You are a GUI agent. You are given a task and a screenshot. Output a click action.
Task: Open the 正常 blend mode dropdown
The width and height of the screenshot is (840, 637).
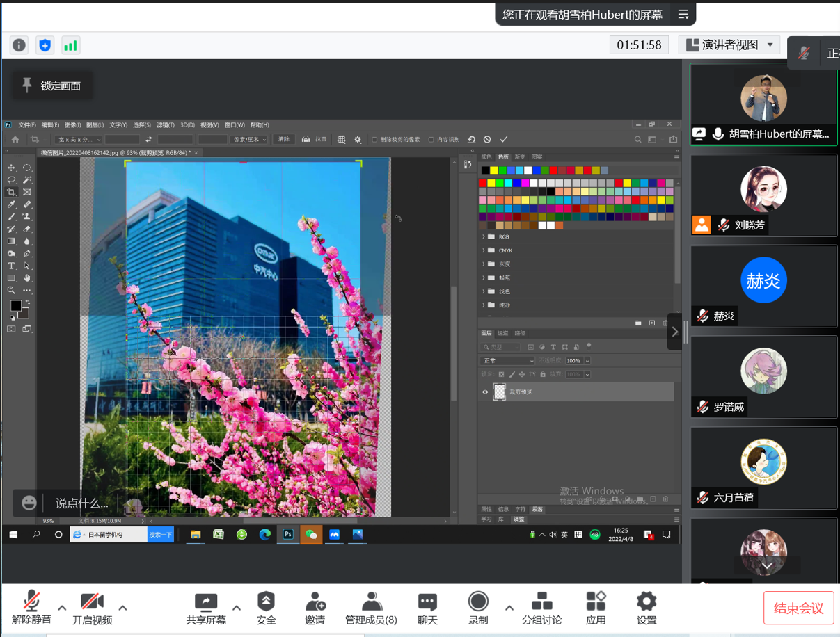click(507, 361)
